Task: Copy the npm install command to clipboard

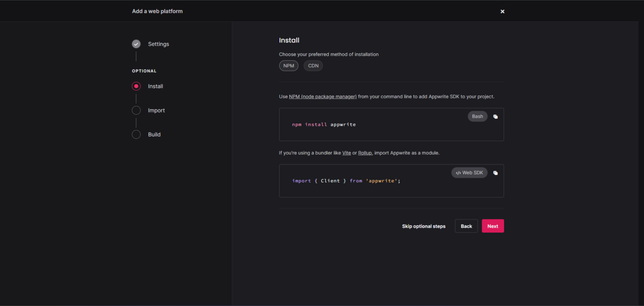Action: (496, 116)
